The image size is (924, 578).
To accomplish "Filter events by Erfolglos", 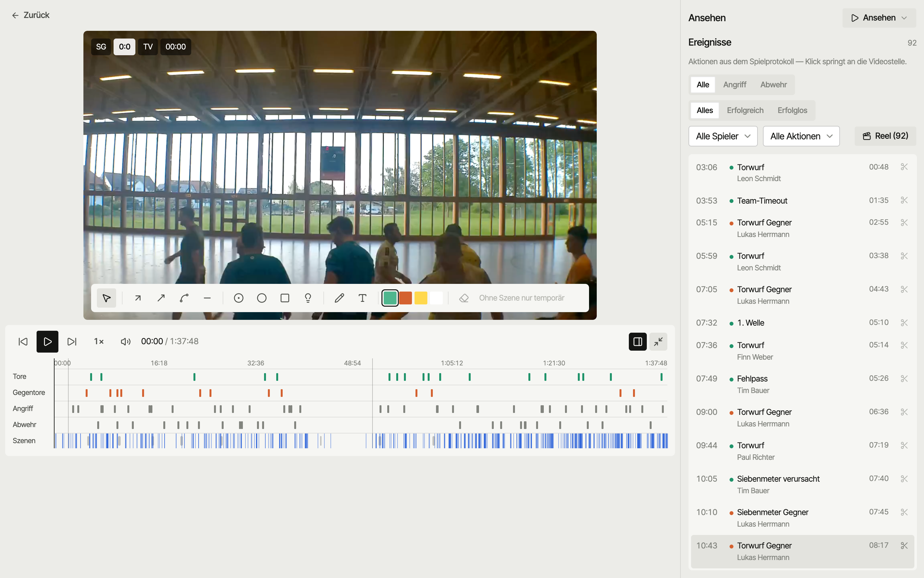I will [792, 110].
